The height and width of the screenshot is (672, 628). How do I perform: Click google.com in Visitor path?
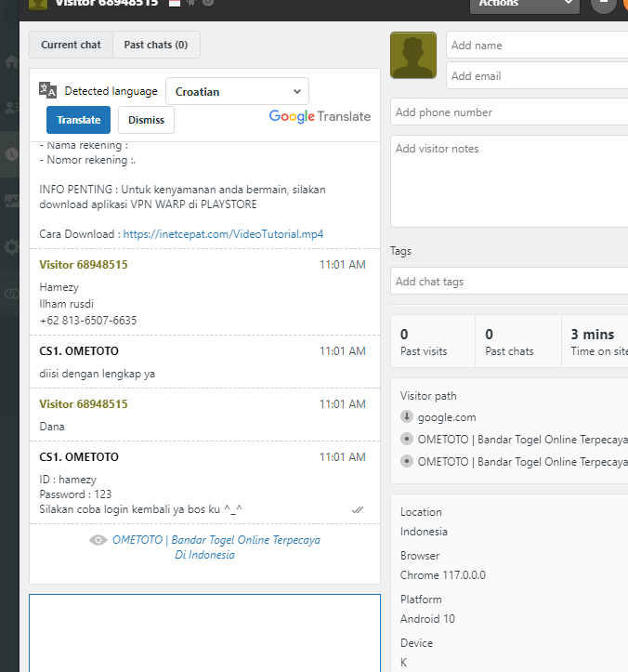(x=447, y=417)
